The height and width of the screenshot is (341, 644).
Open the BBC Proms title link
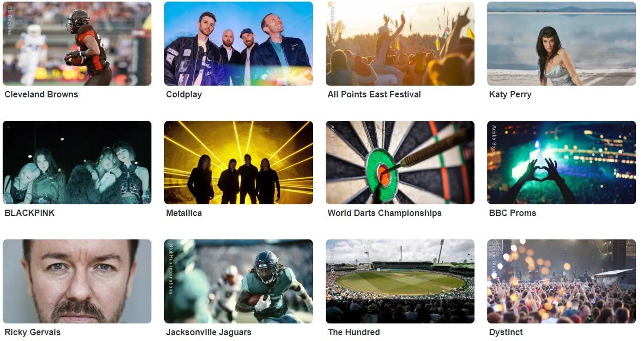[x=513, y=213]
